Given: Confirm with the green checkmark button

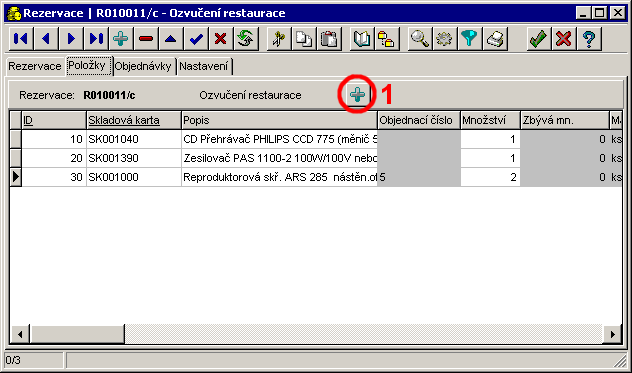Looking at the screenshot, I should [x=538, y=39].
